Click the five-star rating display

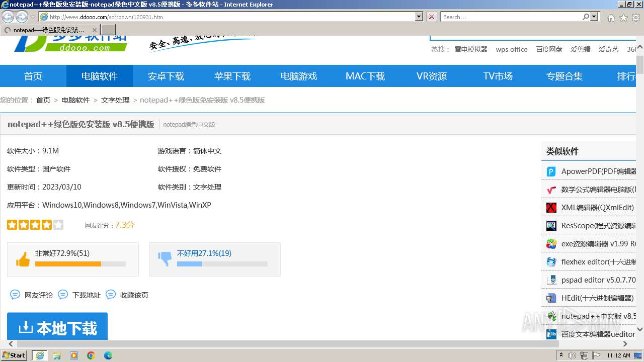click(35, 225)
